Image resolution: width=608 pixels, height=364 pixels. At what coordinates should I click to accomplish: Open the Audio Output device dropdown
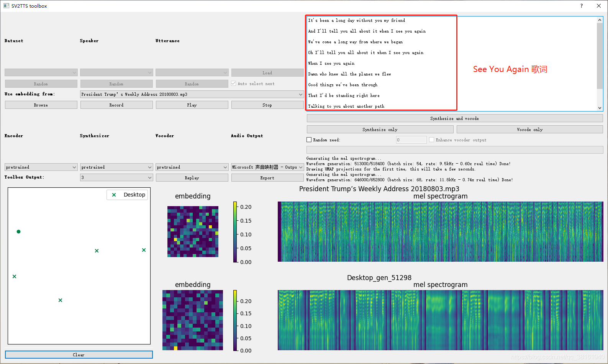point(267,167)
